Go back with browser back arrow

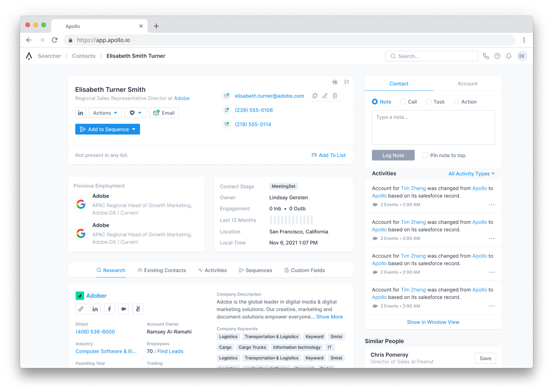click(29, 40)
